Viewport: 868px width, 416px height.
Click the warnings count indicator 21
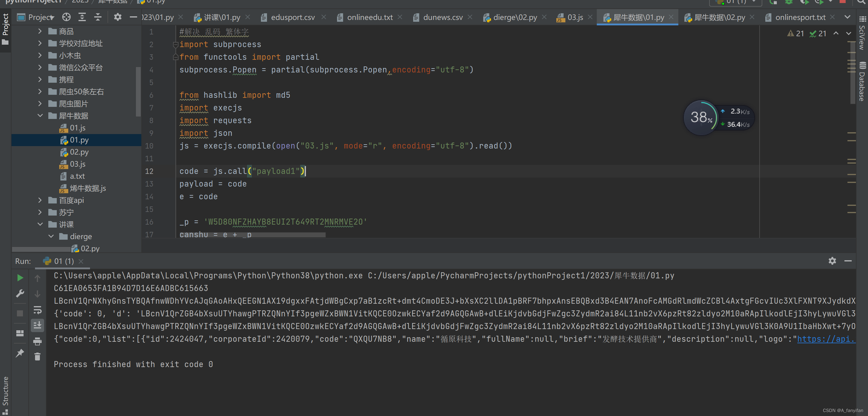coord(796,33)
